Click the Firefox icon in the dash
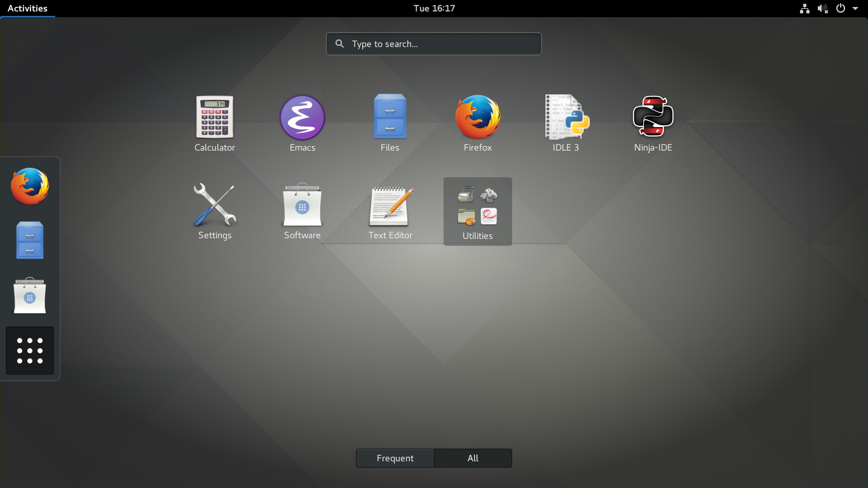This screenshot has height=488, width=868. point(30,186)
